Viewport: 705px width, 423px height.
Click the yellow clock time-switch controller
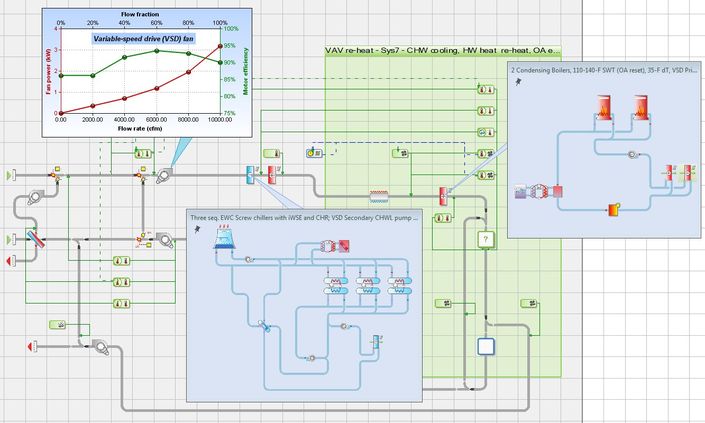coord(310,153)
